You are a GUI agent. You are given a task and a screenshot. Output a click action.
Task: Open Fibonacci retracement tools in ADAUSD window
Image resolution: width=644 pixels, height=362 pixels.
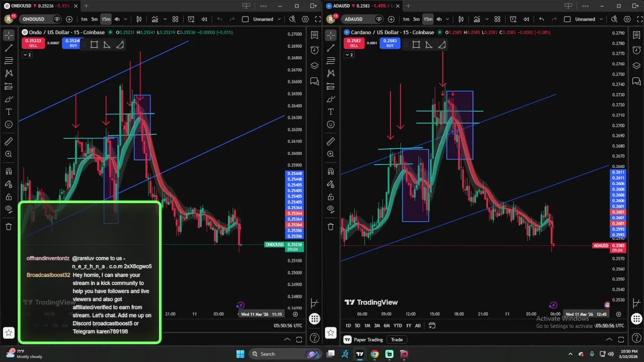tap(331, 61)
